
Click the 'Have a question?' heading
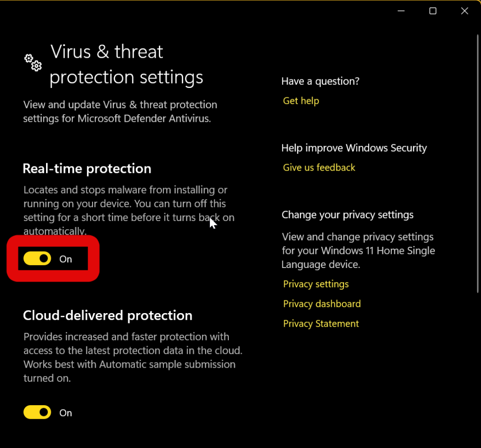[320, 81]
